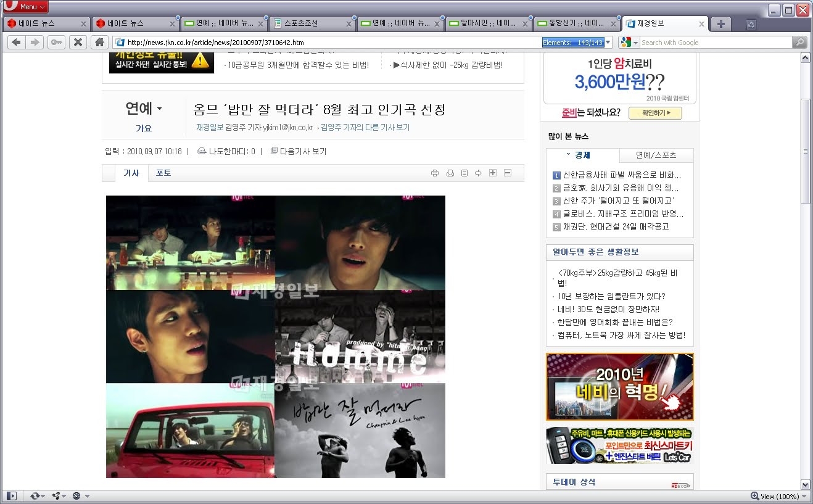Viewport: 813px width, 504px height.
Task: Open a new tab with plus button
Action: pos(720,24)
